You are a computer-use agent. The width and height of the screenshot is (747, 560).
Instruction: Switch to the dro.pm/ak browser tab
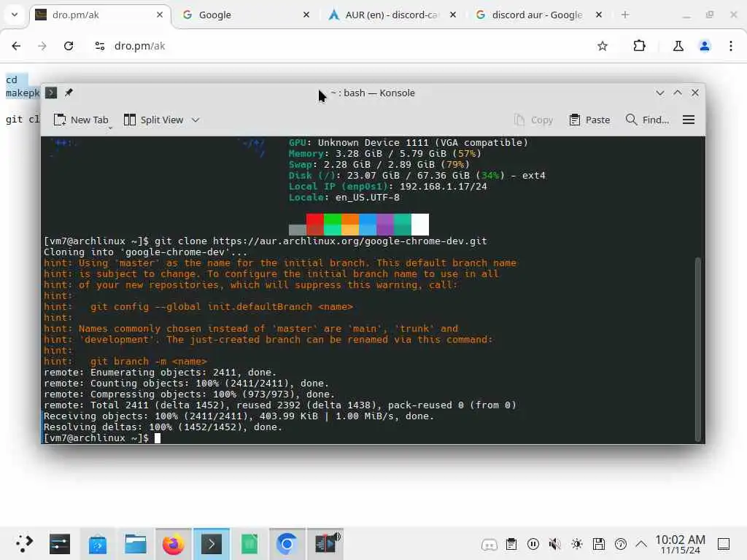tap(100, 15)
